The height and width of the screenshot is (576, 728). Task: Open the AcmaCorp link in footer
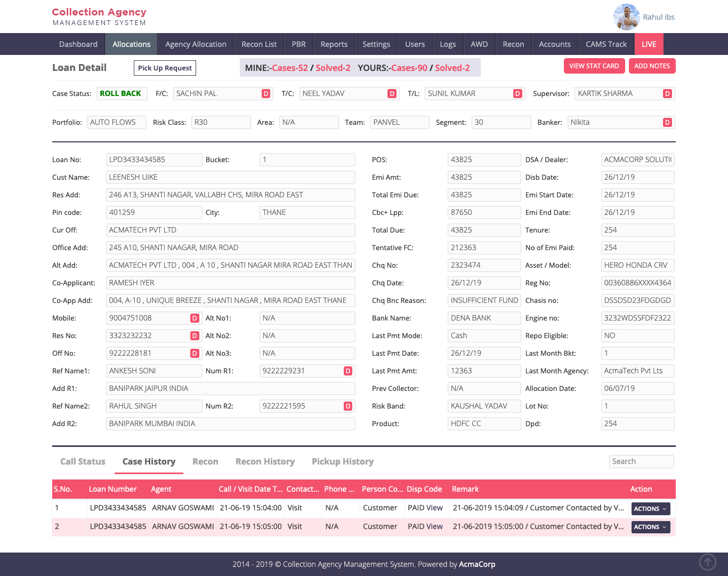[477, 564]
